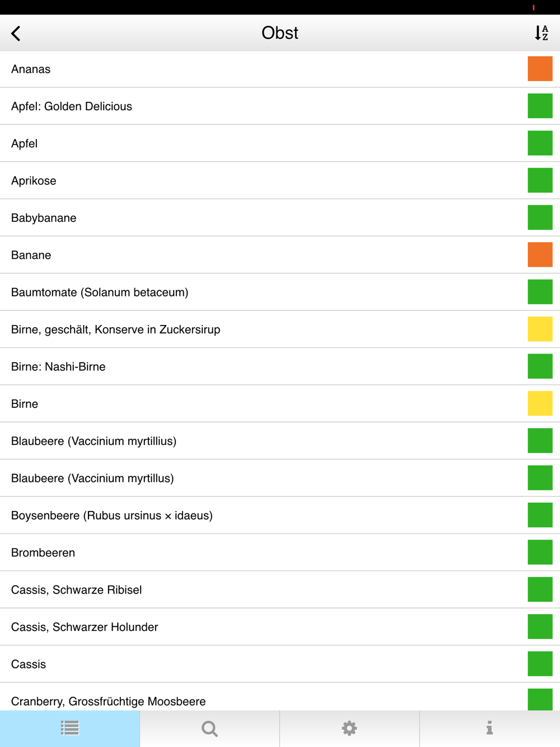The width and height of the screenshot is (560, 747).
Task: Open the list view tab
Action: tap(70, 729)
